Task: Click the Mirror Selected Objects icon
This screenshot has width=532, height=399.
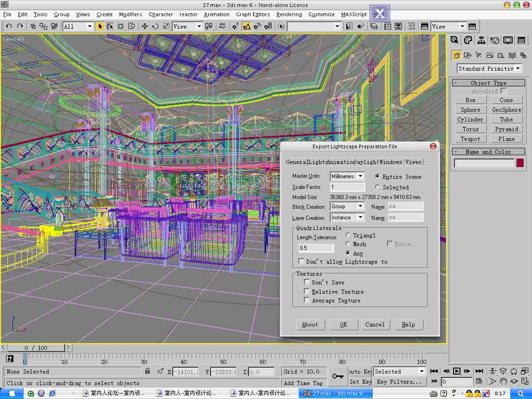Action: 349,26
